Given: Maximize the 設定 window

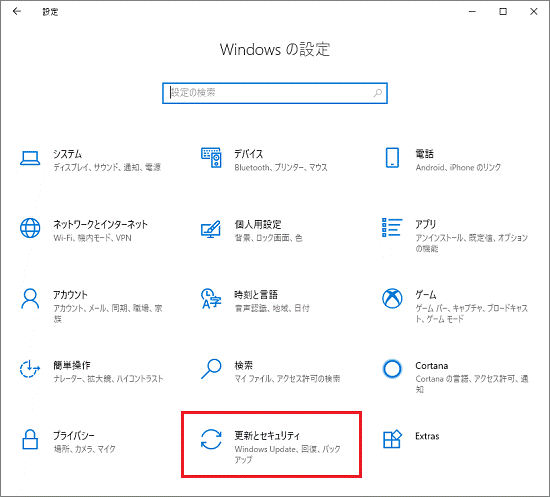Looking at the screenshot, I should click(503, 12).
